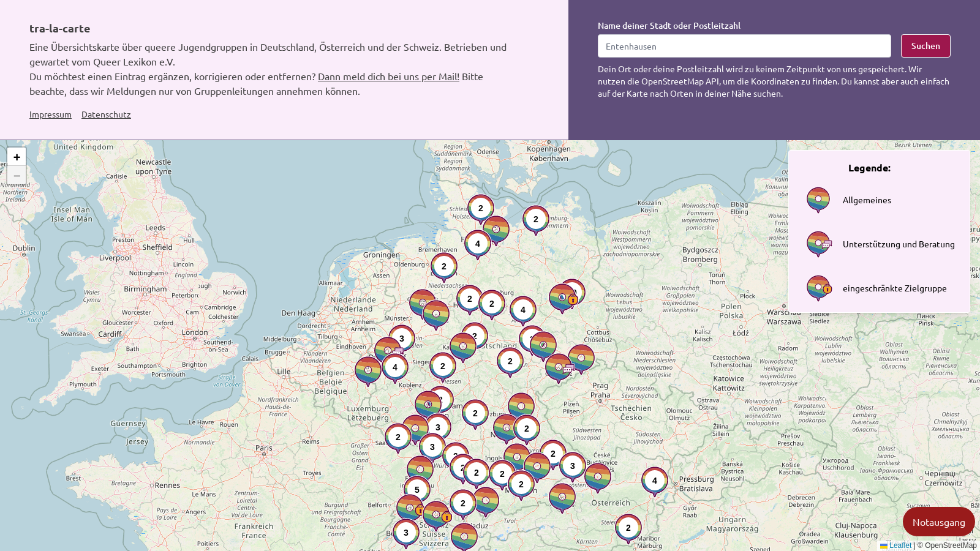Click the 'Name deiner Stadt oder Postleitzahl' label
Image resolution: width=980 pixels, height=551 pixels.
pos(669,26)
